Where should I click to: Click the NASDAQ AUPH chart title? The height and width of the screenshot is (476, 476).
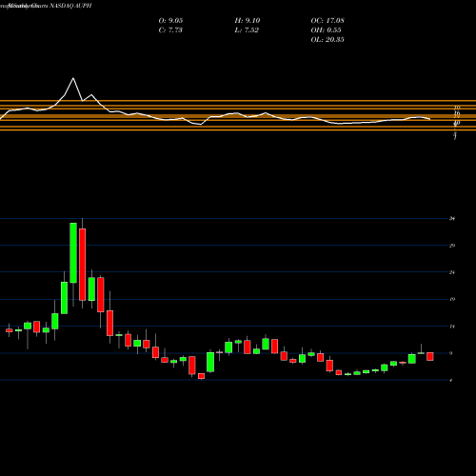point(69,6)
